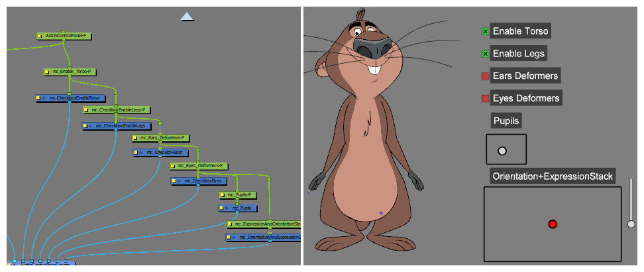Expand the mc_Pupils node arrow
Viewport: 644px width, 272px height.
pos(227,208)
